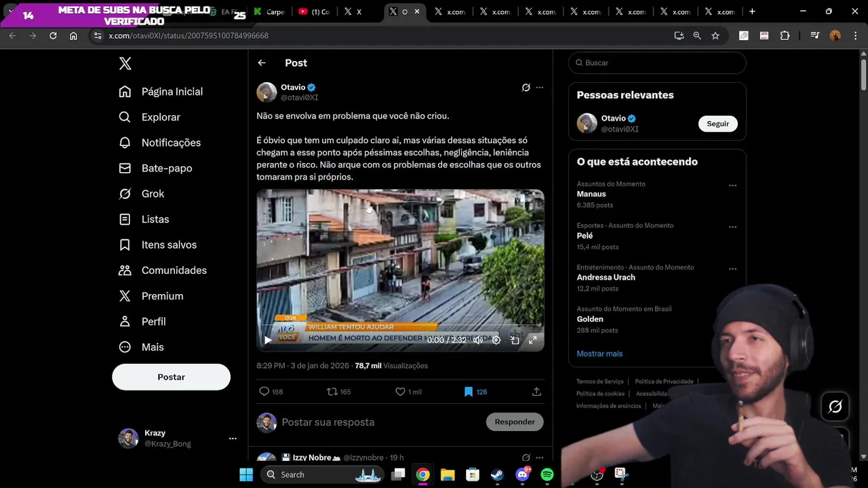Viewport: 868px width, 488px height.
Task: Open more options on Otavio's post
Action: coord(540,87)
